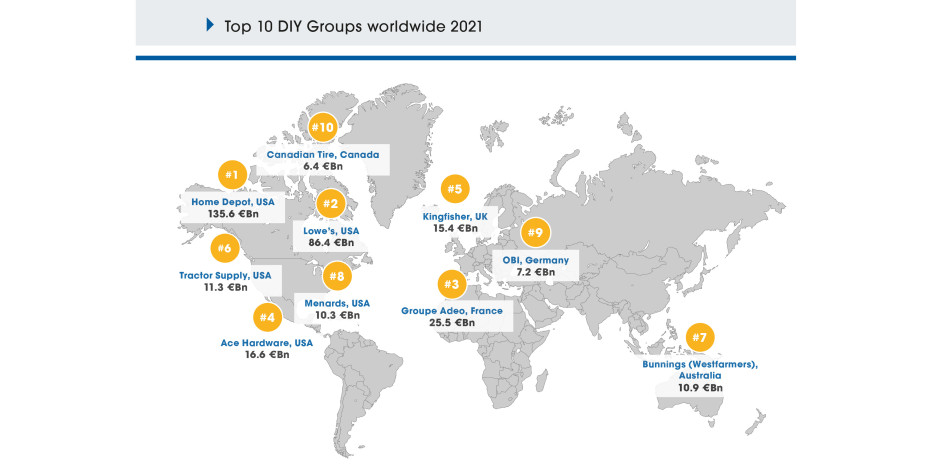Click the blue divider line under the title

[465, 58]
